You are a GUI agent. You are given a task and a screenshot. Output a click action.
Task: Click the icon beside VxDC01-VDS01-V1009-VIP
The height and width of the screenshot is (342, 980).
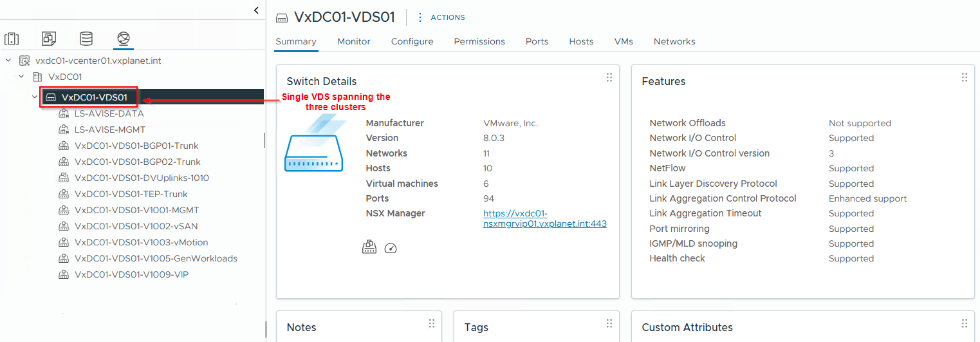(x=64, y=274)
